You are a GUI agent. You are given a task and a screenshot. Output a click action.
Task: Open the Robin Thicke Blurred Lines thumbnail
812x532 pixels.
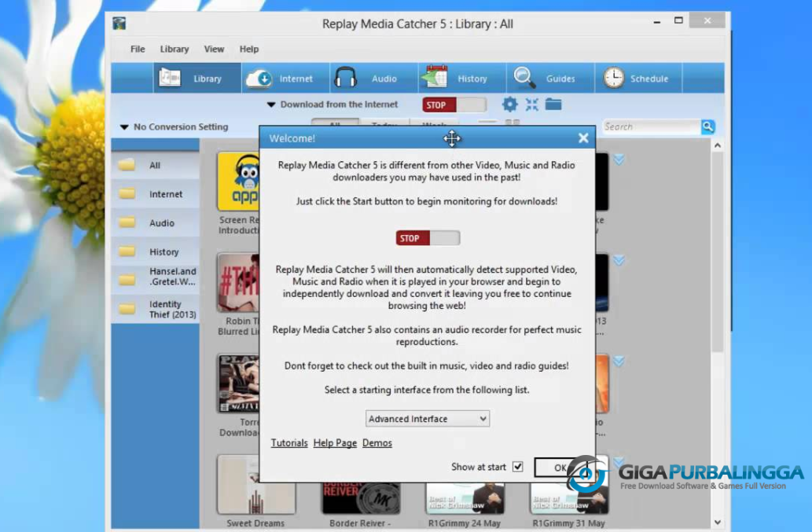pyautogui.click(x=238, y=283)
